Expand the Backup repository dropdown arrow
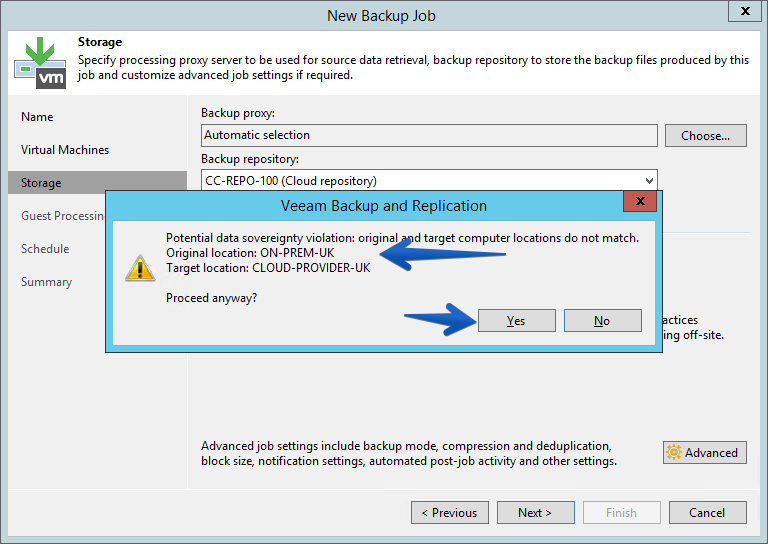Screen dimensions: 768x544 [649, 181]
